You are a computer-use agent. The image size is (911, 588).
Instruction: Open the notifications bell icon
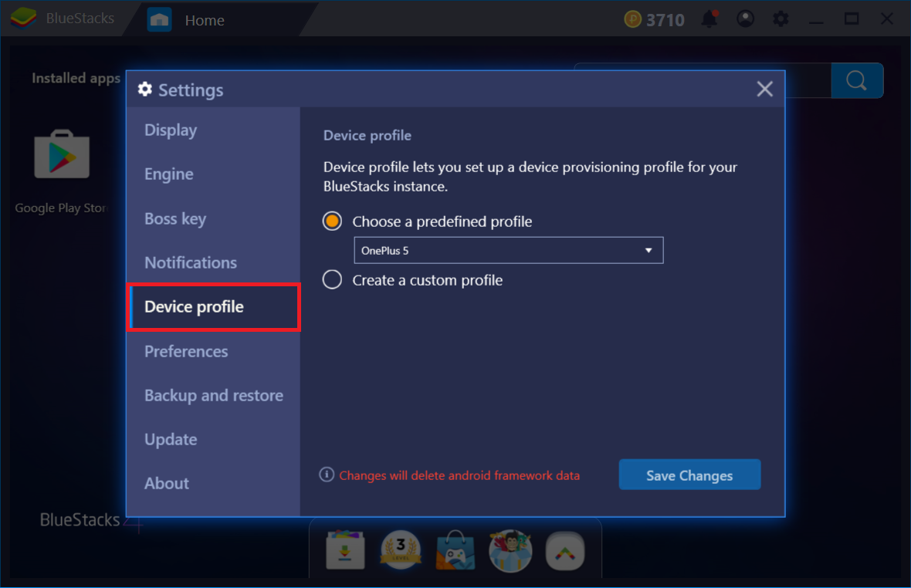coord(709,19)
